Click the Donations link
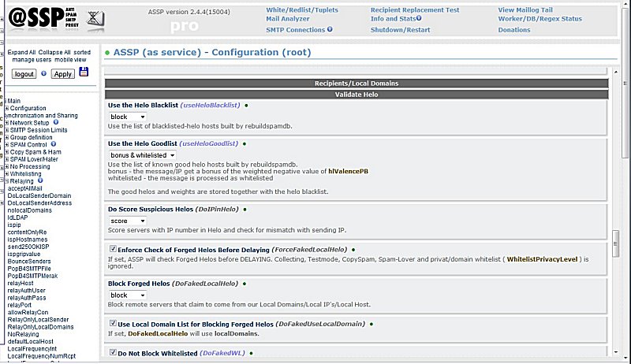The width and height of the screenshot is (631, 364). click(514, 30)
